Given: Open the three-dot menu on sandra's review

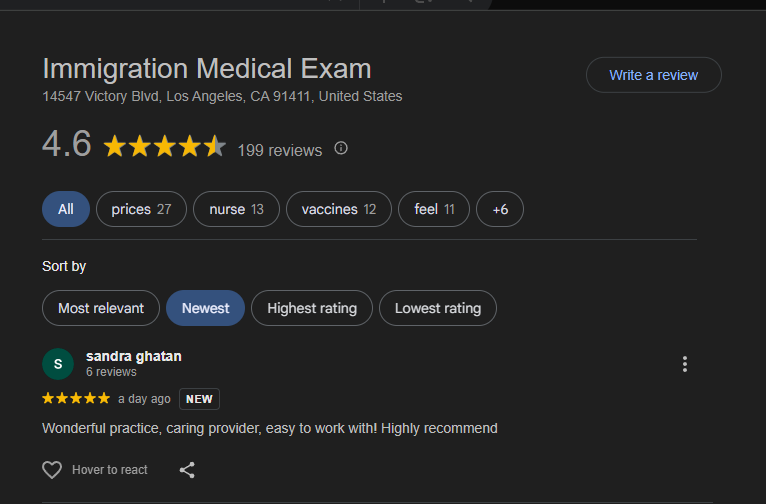Looking at the screenshot, I should [x=685, y=364].
